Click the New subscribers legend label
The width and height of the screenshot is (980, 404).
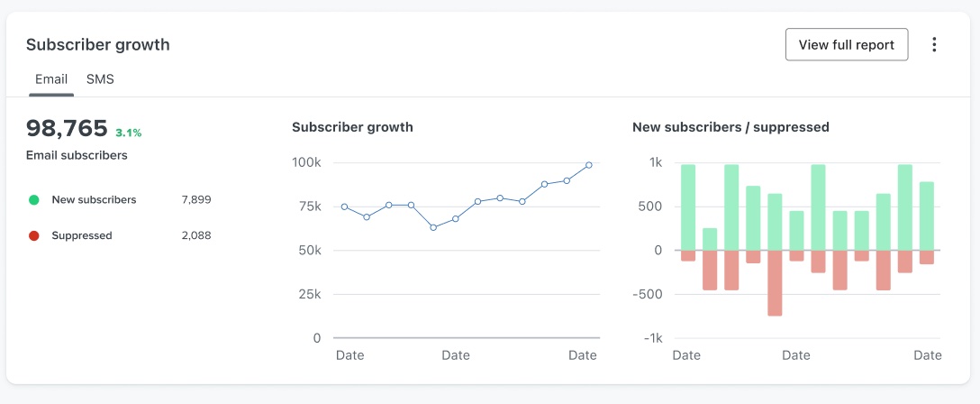click(x=94, y=200)
